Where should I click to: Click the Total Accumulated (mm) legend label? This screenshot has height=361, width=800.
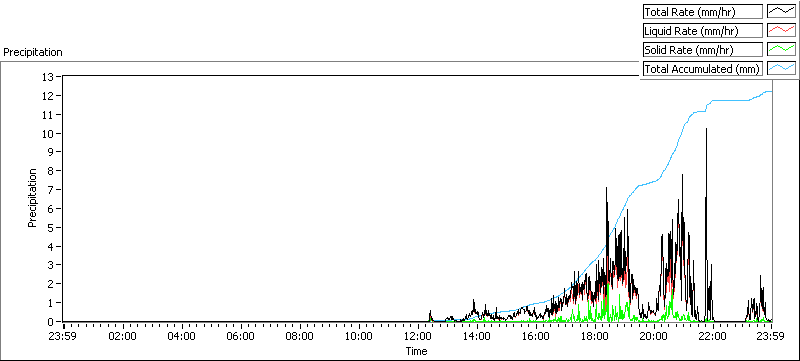point(703,69)
